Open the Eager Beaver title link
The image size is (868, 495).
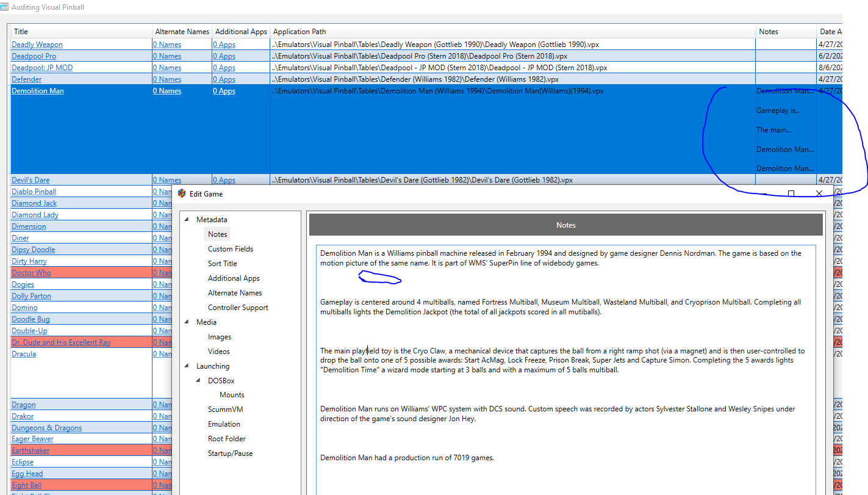(32, 439)
